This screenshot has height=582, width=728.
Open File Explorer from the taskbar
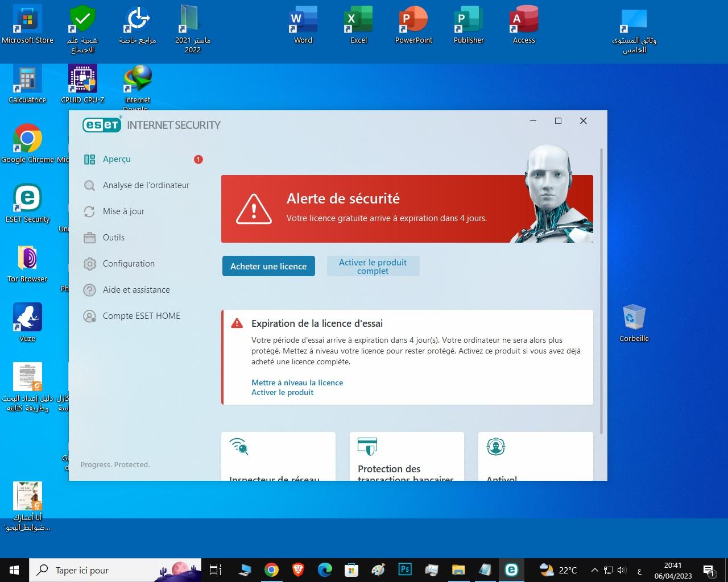(458, 570)
